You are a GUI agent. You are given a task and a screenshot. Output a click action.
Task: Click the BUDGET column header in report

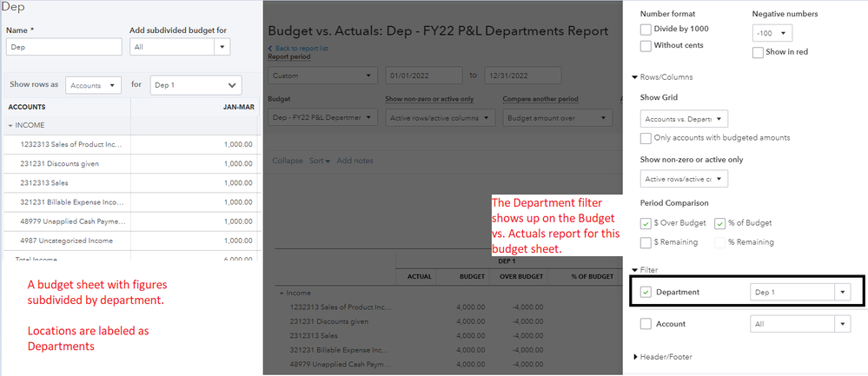click(472, 276)
